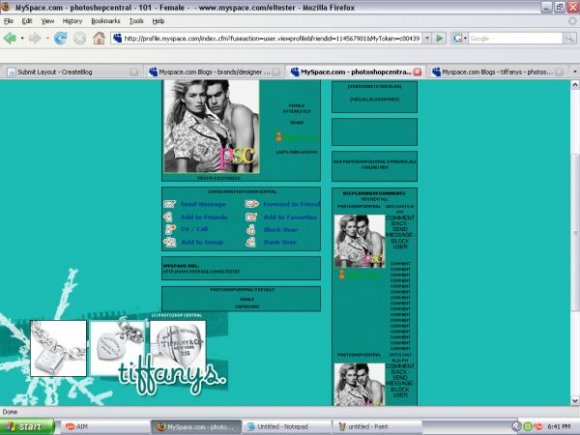The height and width of the screenshot is (435, 580).
Task: Open the File menu
Action: click(9, 21)
